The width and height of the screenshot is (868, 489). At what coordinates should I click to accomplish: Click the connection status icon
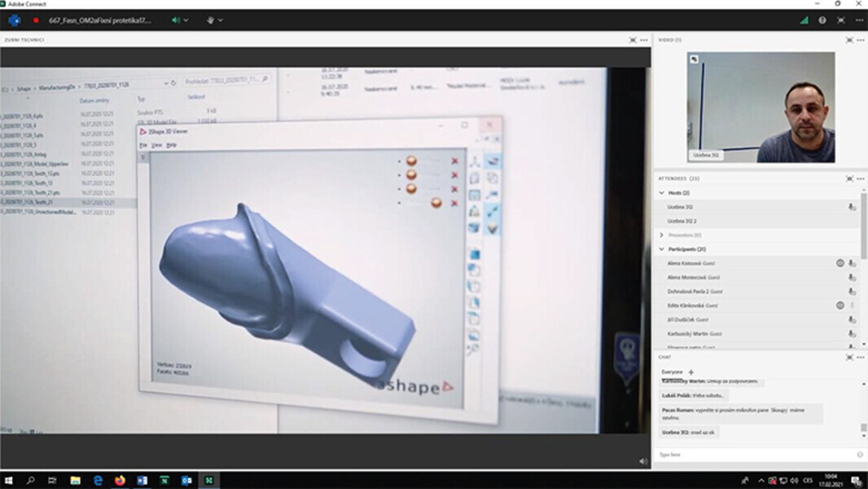tap(804, 20)
